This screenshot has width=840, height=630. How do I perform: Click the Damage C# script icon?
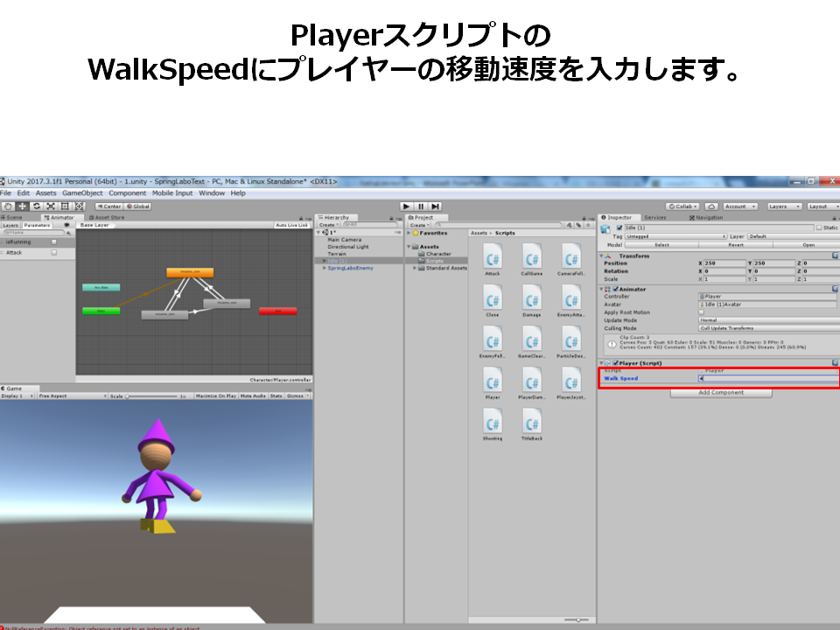tap(532, 297)
